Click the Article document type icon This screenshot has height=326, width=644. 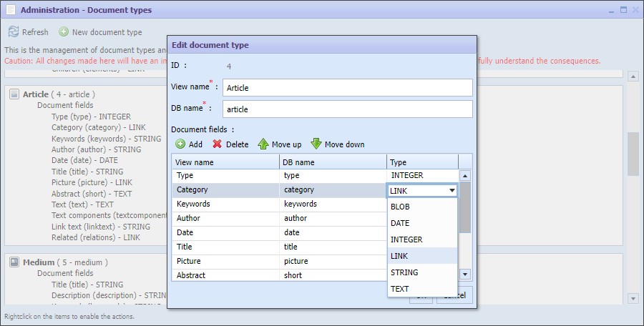[x=14, y=94]
